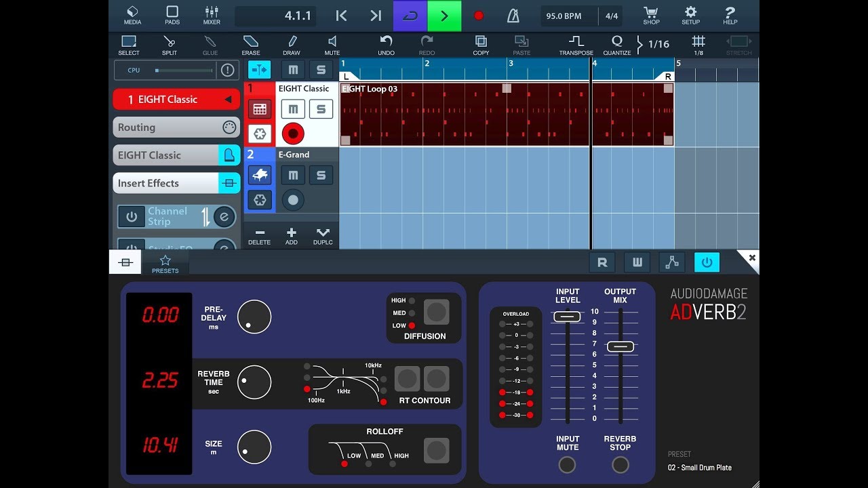Viewport: 868px width, 488px height.
Task: Mute the EIGHT Classic track
Action: pos(293,108)
